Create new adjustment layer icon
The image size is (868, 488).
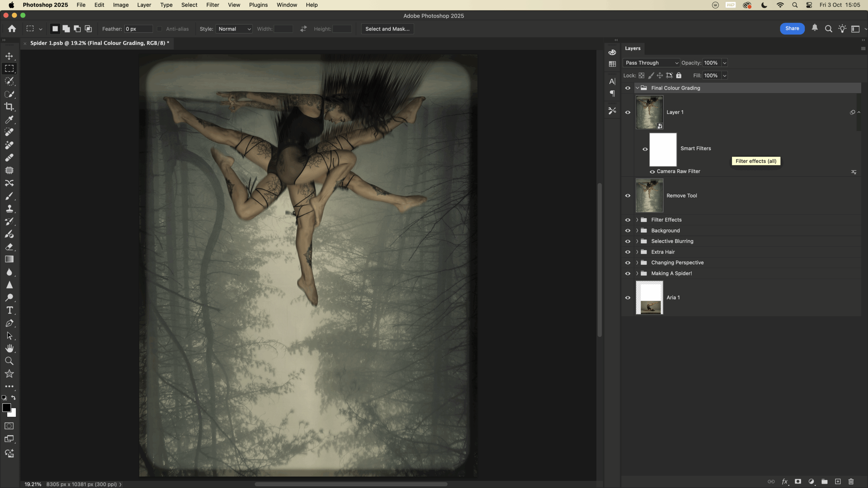(x=811, y=482)
